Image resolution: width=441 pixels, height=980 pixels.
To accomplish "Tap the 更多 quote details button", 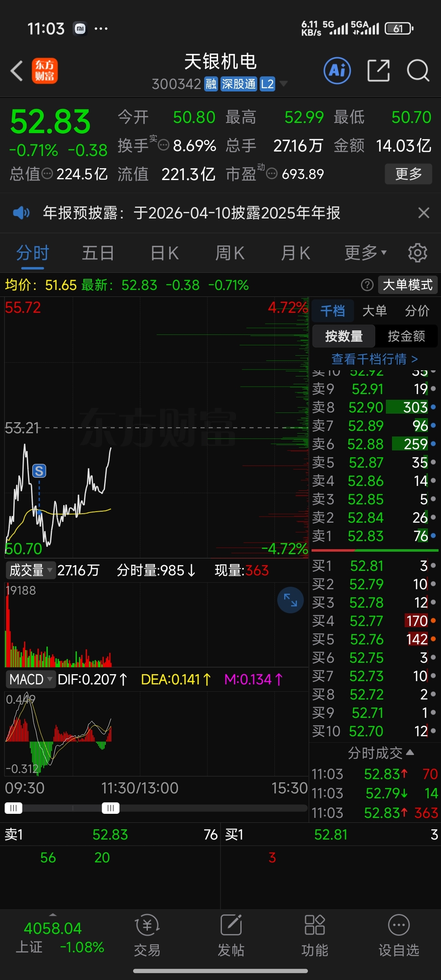I will 408,174.
